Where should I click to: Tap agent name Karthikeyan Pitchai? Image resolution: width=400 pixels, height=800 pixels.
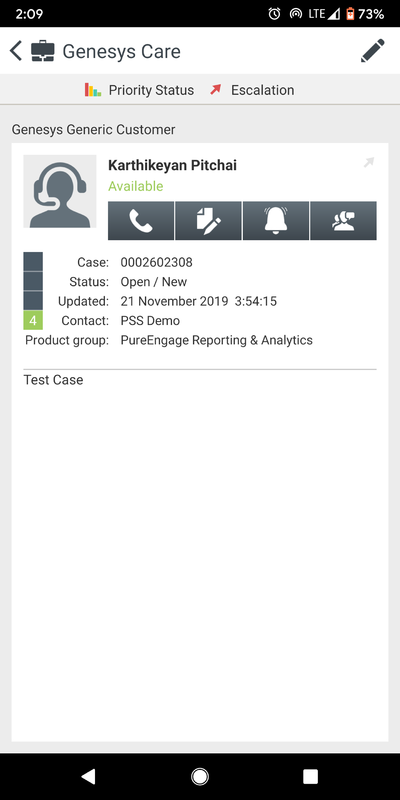pyautogui.click(x=172, y=165)
